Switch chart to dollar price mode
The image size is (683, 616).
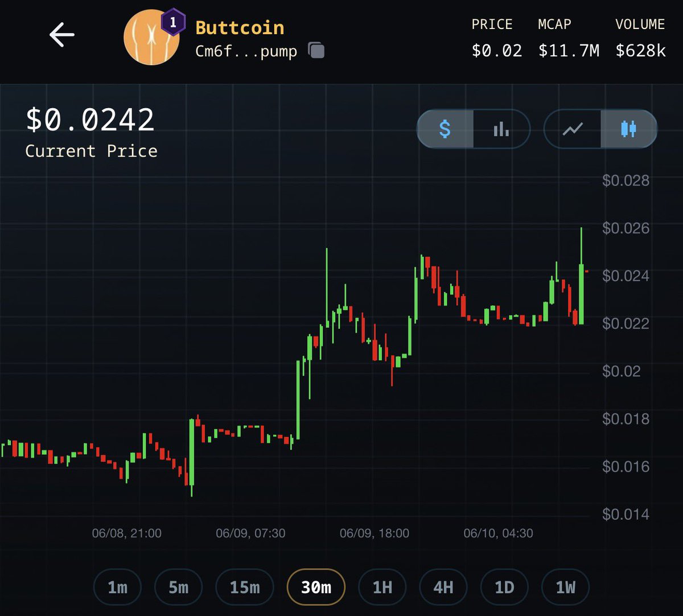pos(445,129)
